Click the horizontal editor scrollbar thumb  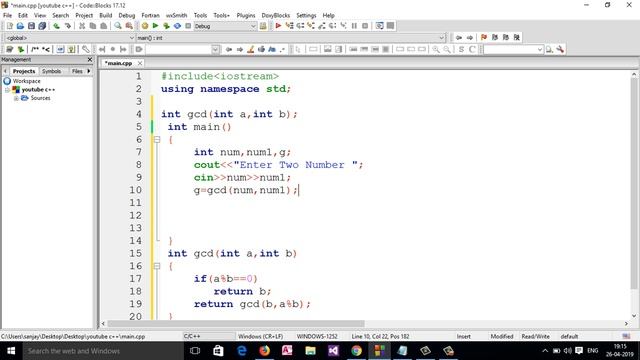pos(236,324)
